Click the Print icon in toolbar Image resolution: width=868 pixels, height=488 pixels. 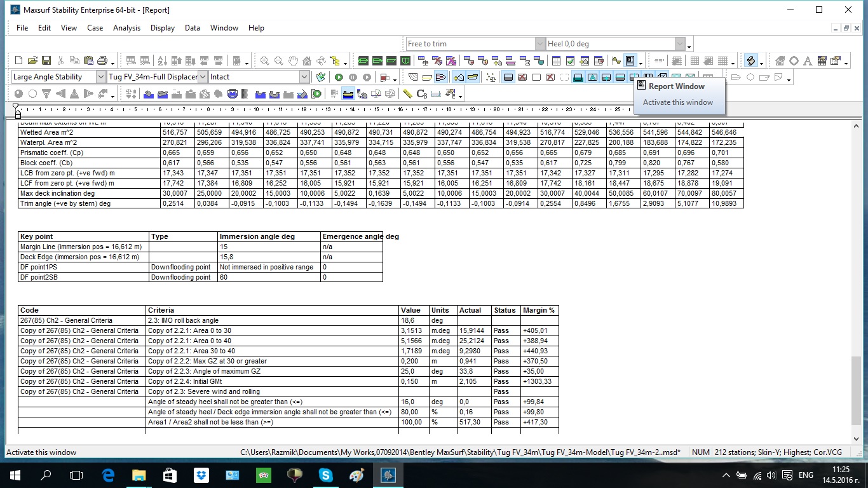click(103, 61)
